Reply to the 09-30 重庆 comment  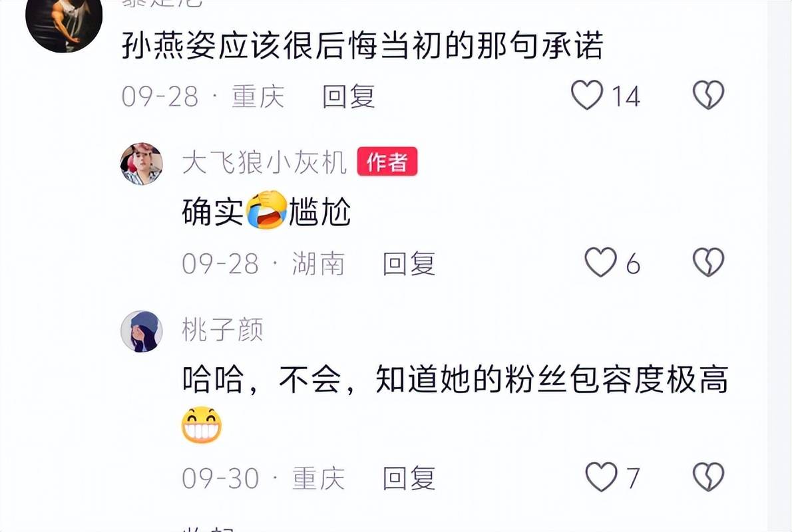409,477
